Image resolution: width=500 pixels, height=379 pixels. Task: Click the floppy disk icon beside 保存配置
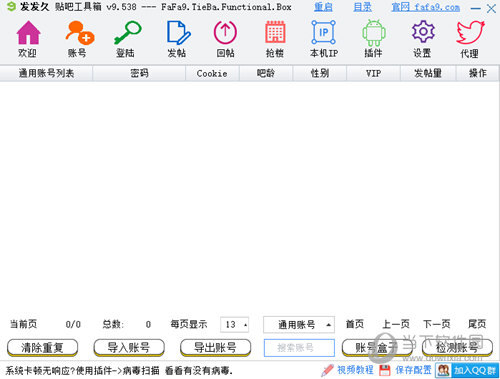click(385, 370)
